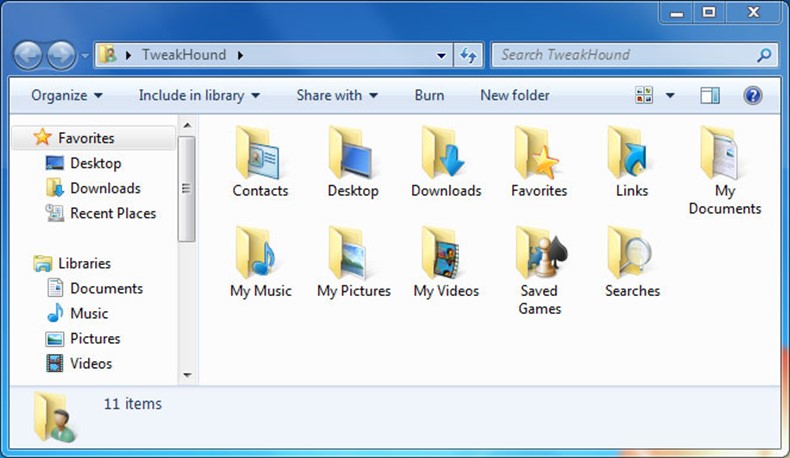Click the arrow after TweakHound in breadcrumb

[240, 55]
